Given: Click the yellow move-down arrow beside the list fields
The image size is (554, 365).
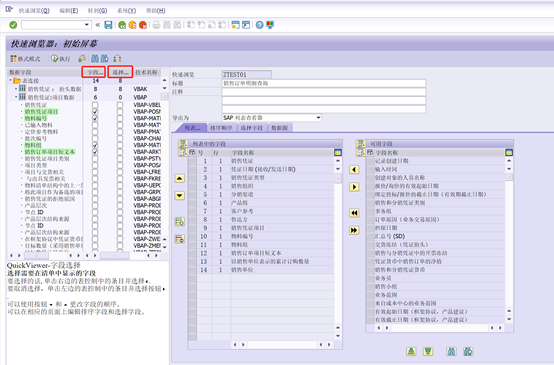Looking at the screenshot, I should [x=179, y=195].
